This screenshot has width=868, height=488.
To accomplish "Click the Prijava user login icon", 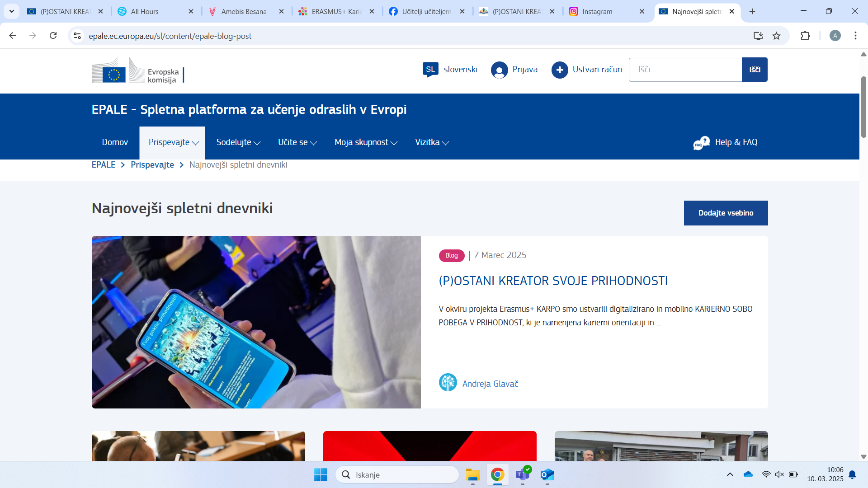I will [x=499, y=70].
